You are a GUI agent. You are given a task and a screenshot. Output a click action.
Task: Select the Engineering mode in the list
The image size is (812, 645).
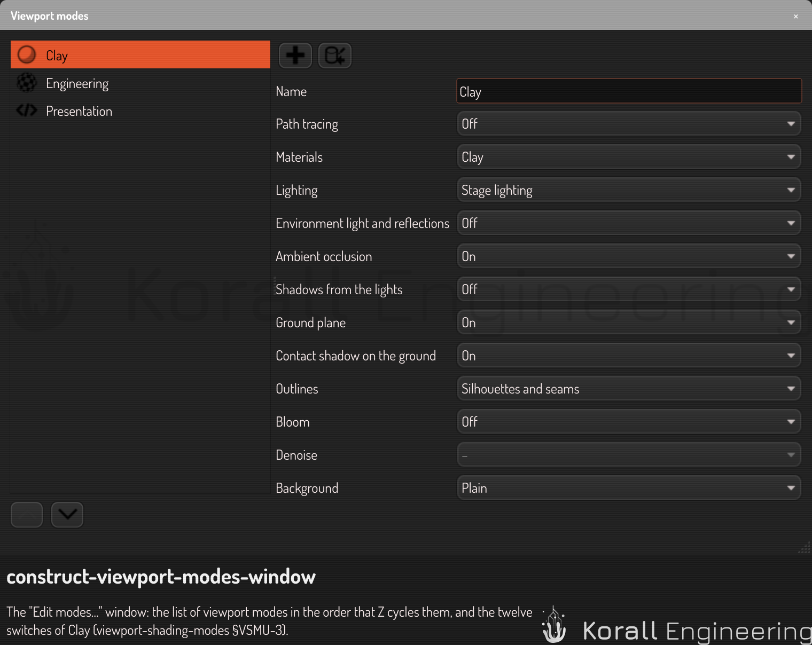point(140,83)
